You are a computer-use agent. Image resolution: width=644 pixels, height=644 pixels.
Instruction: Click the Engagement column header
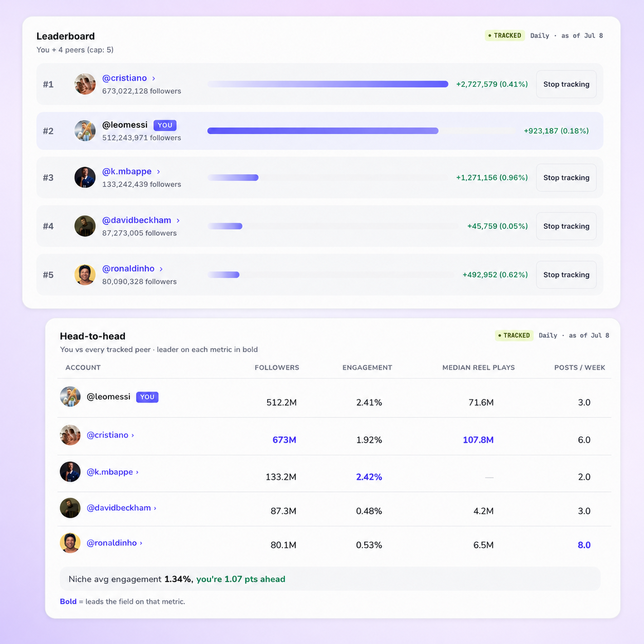pos(367,368)
